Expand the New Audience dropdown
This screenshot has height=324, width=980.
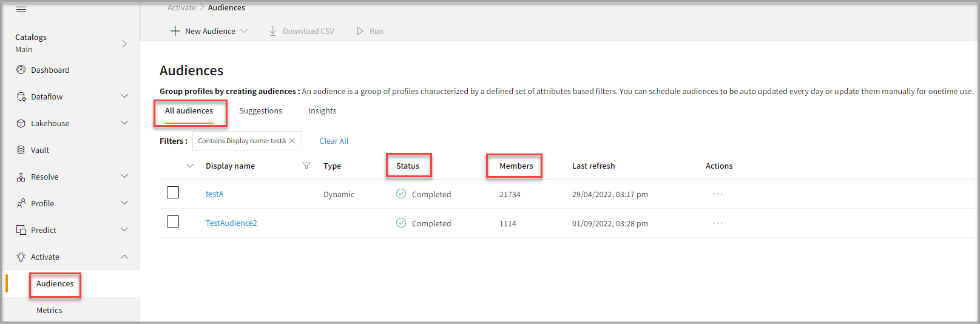point(244,31)
